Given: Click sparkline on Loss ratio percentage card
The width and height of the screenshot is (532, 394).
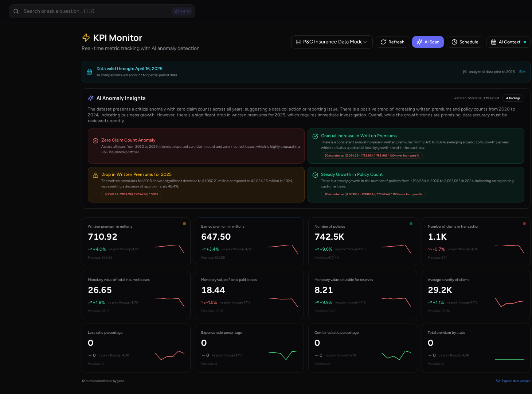Looking at the screenshot, I should [x=170, y=355].
